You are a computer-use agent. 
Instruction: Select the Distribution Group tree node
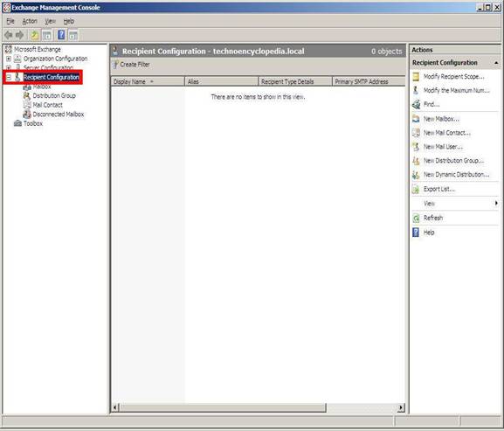click(54, 95)
